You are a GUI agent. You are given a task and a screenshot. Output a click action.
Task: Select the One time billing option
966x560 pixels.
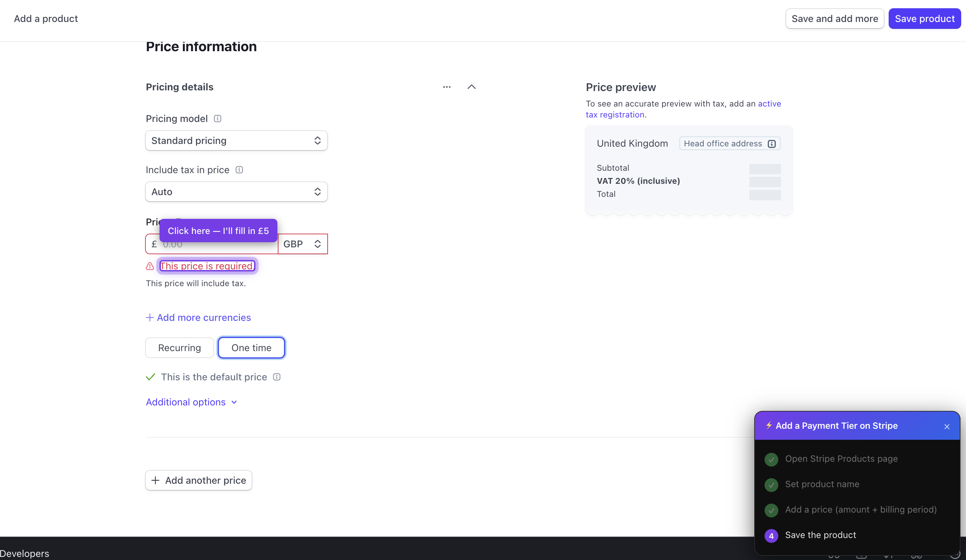251,348
